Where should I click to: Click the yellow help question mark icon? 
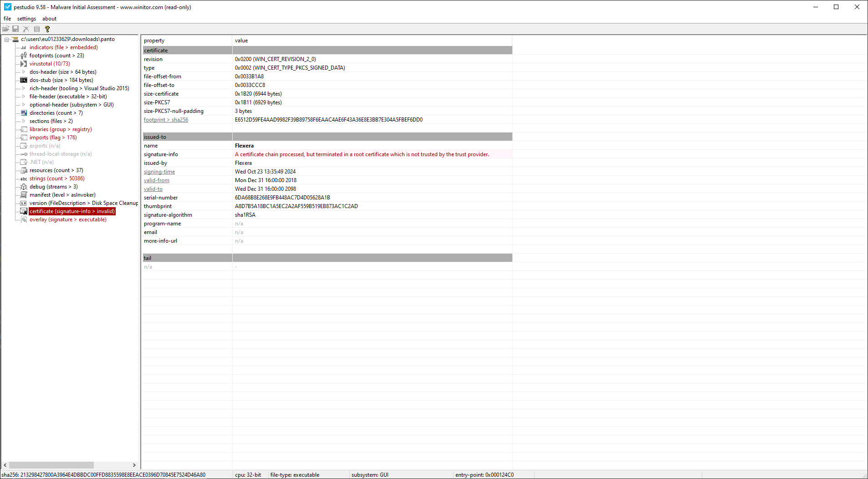click(47, 29)
